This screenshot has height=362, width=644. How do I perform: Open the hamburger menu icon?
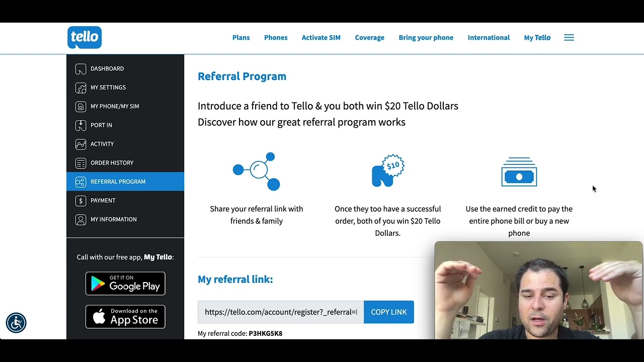point(569,38)
